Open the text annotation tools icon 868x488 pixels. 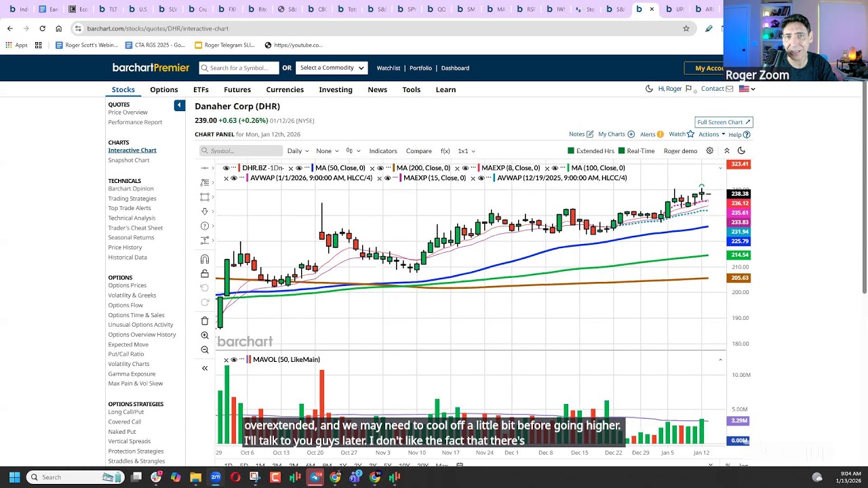pyautogui.click(x=205, y=182)
